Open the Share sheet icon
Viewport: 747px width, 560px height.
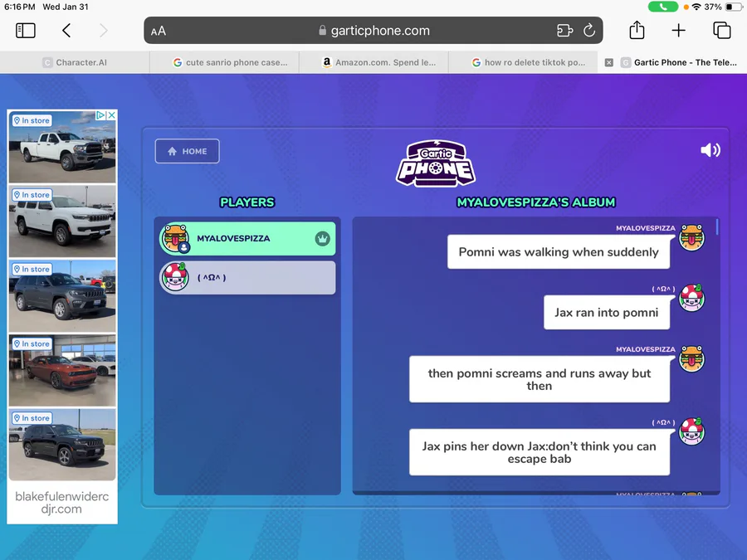tap(637, 30)
